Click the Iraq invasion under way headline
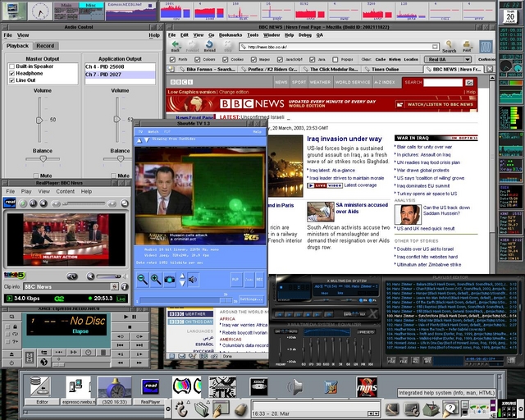This screenshot has height=420, width=525. pos(345,139)
